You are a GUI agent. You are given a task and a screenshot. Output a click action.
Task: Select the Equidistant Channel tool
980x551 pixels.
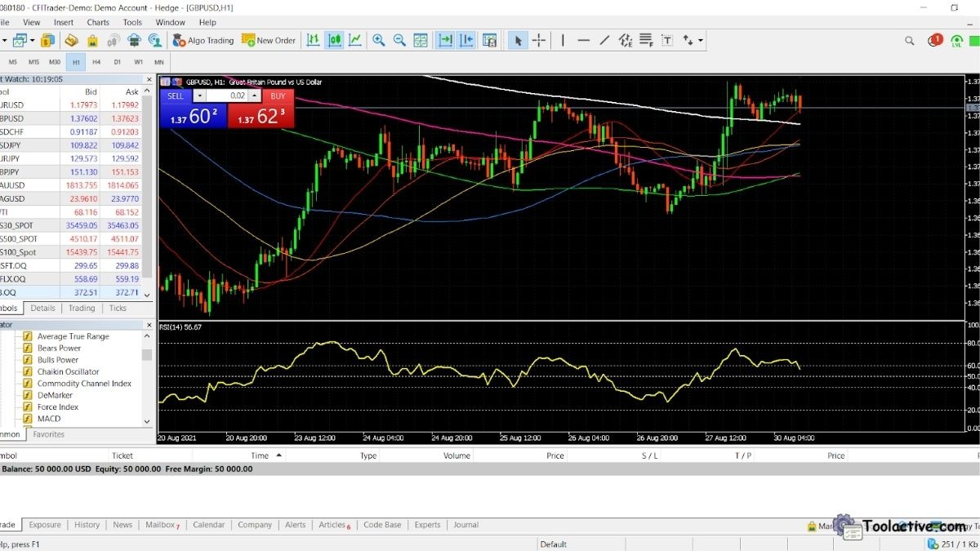tap(626, 40)
